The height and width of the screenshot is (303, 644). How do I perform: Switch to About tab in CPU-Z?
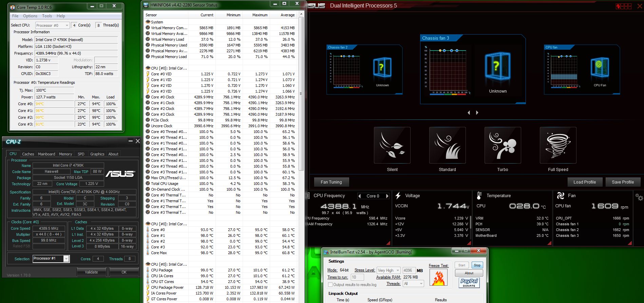(113, 154)
